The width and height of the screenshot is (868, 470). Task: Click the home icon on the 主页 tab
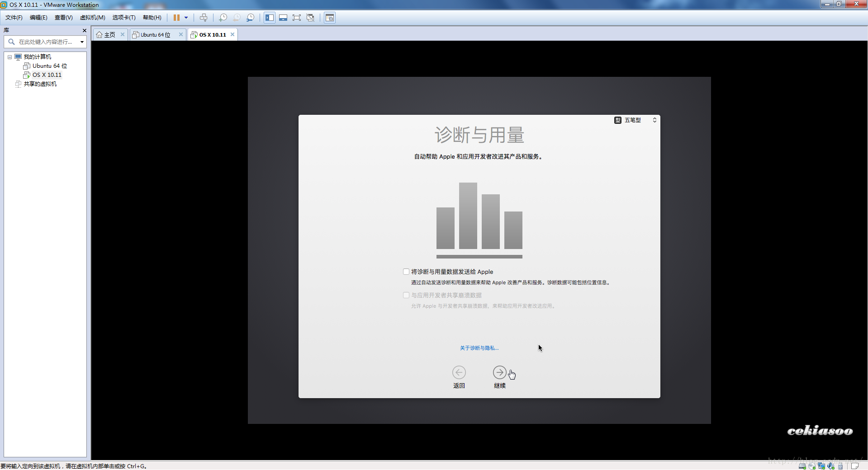pos(99,35)
